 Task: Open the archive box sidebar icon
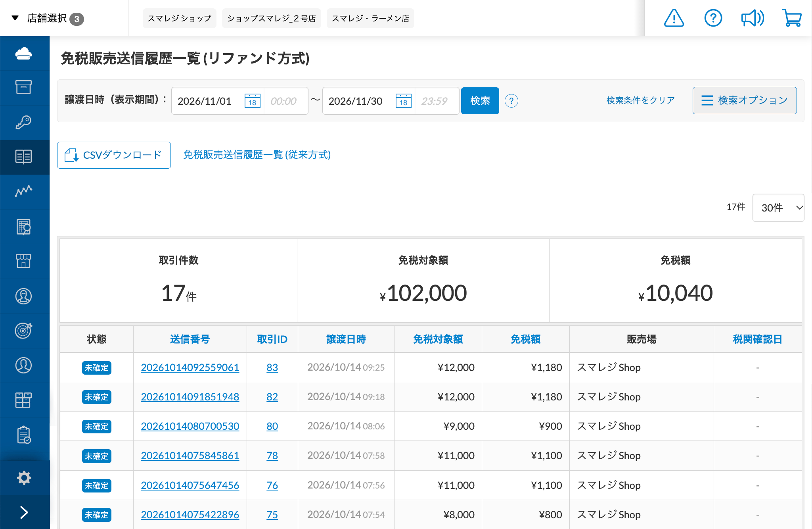pyautogui.click(x=24, y=87)
